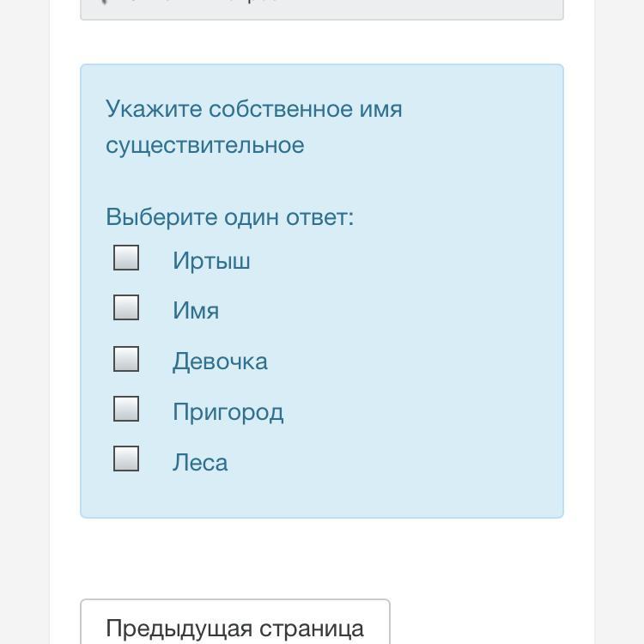Screen dimensions: 644x644
Task: Enable the Пригород checkbox
Action: pos(126,409)
